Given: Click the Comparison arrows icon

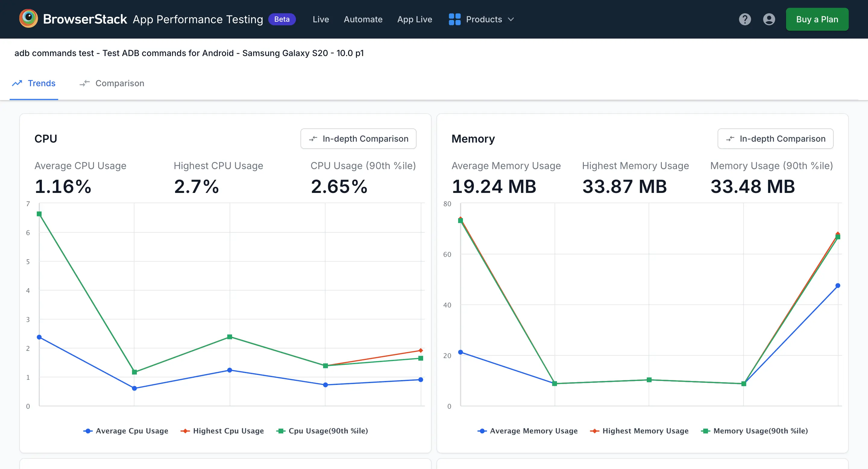Looking at the screenshot, I should [85, 83].
